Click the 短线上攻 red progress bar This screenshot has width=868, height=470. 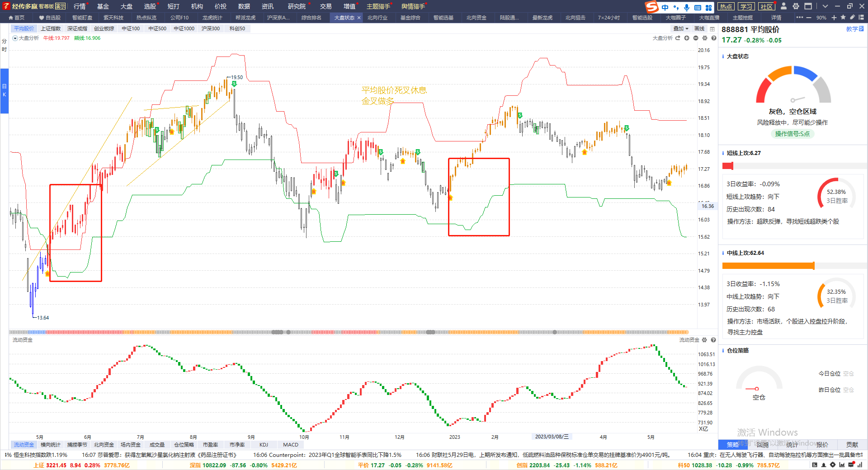pyautogui.click(x=727, y=166)
